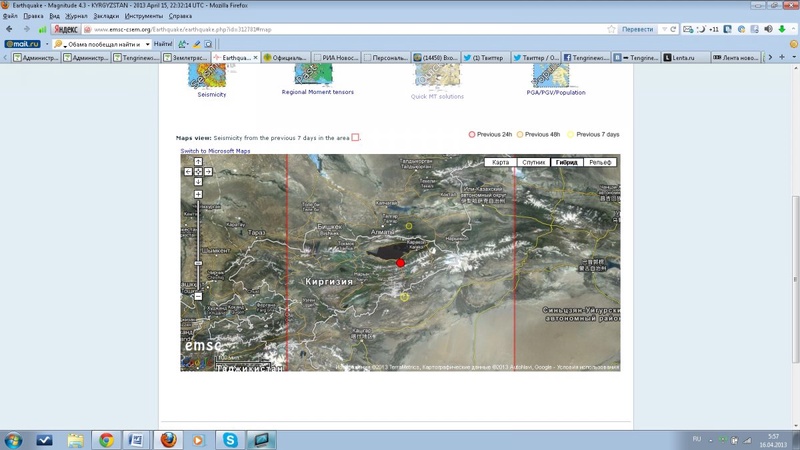Switch to the РИА Новости tab
The width and height of the screenshot is (800, 450).
click(x=334, y=58)
